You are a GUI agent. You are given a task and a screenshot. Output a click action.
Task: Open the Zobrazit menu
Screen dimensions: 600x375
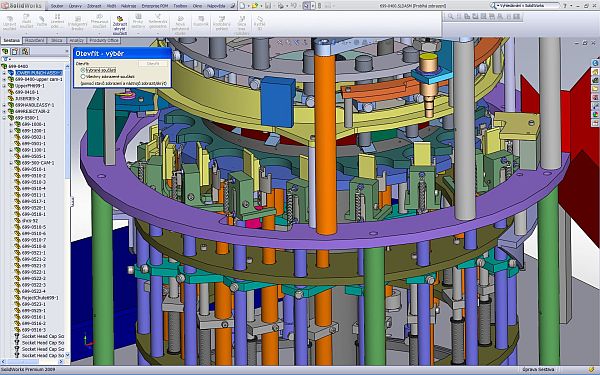94,6
